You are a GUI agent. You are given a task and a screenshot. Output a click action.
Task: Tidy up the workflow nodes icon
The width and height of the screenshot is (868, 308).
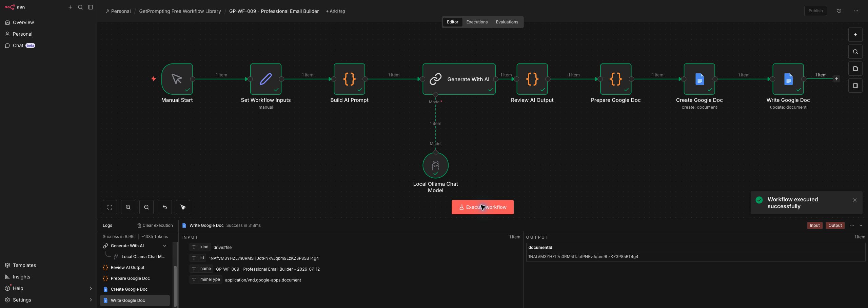point(183,207)
